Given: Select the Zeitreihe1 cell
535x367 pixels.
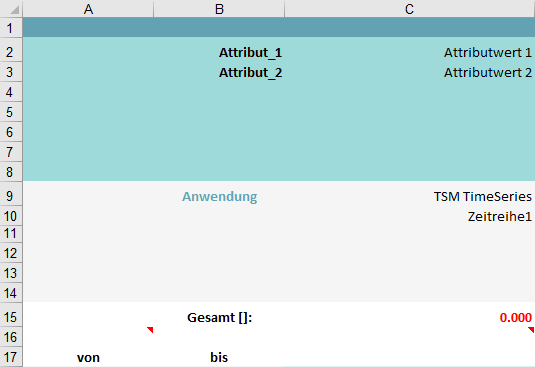Looking at the screenshot, I should [x=409, y=216].
